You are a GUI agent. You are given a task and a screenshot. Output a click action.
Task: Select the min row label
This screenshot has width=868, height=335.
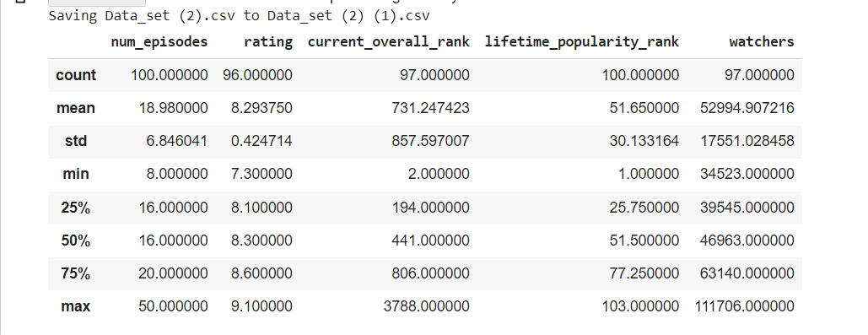(76, 175)
